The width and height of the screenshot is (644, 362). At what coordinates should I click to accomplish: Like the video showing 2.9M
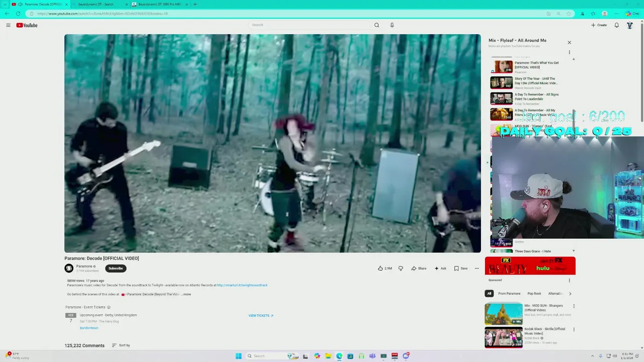(x=385, y=268)
